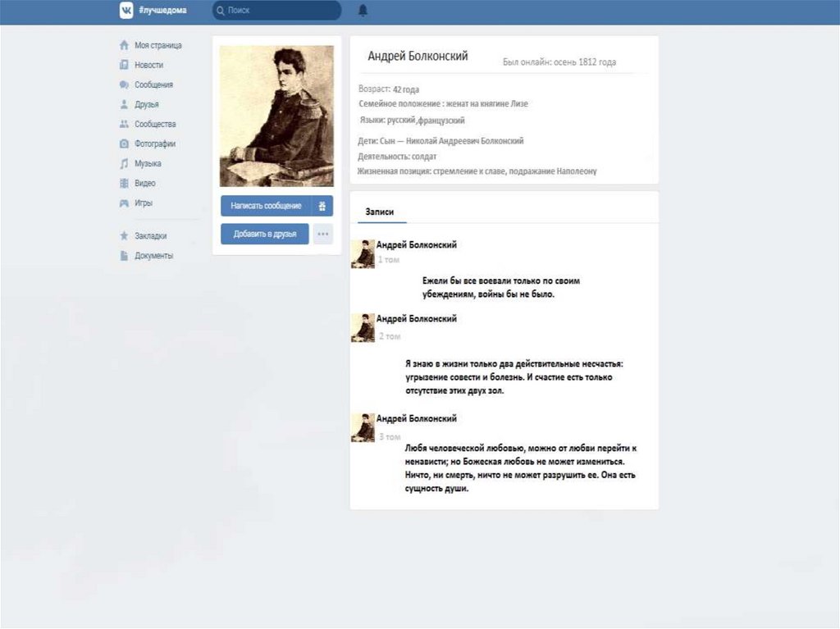840x629 pixels.
Task: Click 'Возраст: 42 года' line
Action: coord(389,89)
